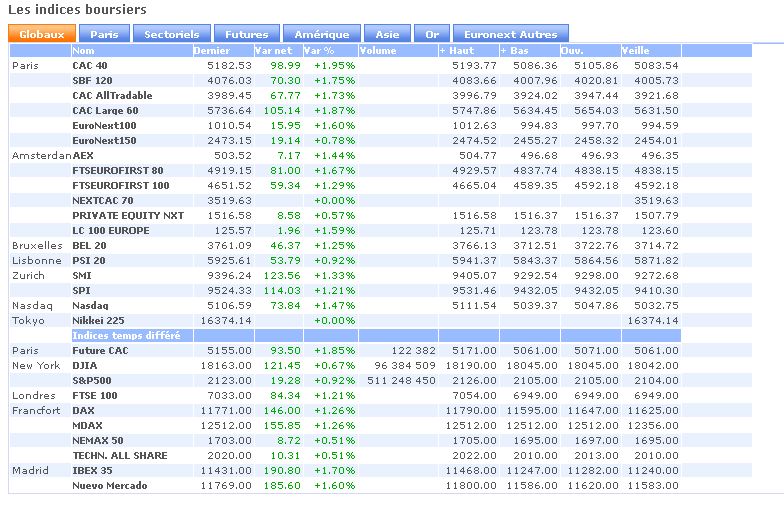784x514 pixels.
Task: Open the Sectoriels tab
Action: coord(172,34)
